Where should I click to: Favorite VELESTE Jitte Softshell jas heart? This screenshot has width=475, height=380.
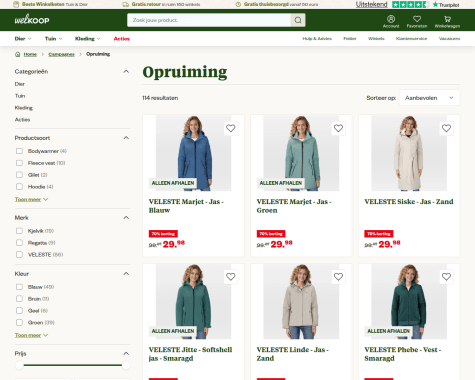coord(230,277)
